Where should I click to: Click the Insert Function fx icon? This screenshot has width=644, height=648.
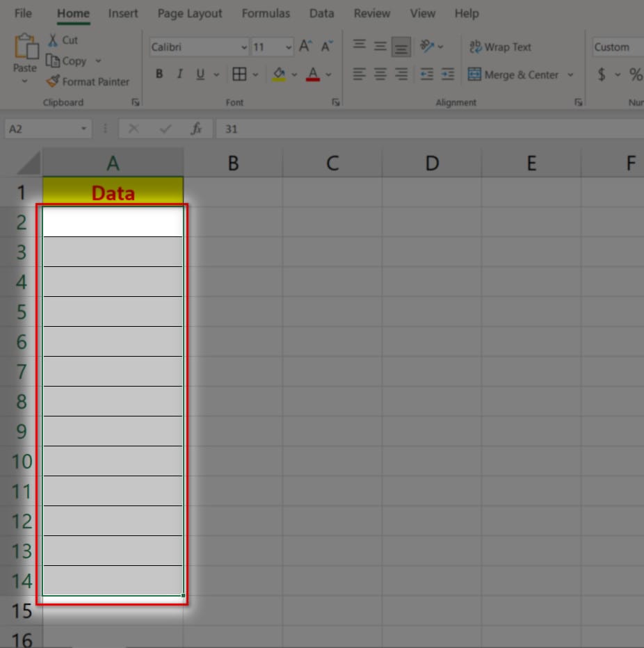[196, 129]
